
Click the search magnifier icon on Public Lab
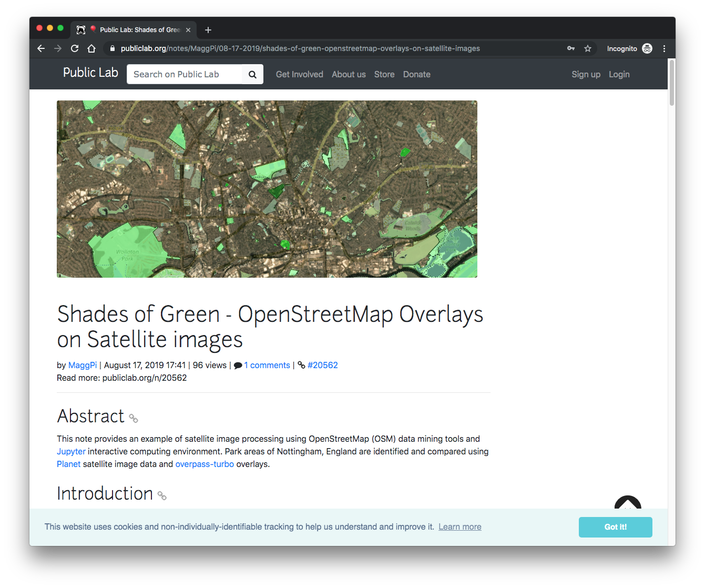pos(252,74)
